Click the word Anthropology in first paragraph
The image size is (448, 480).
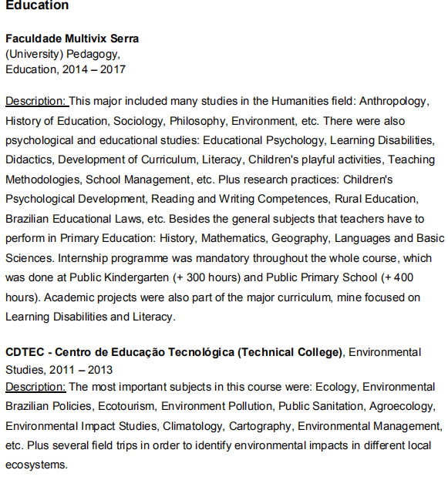pyautogui.click(x=394, y=102)
